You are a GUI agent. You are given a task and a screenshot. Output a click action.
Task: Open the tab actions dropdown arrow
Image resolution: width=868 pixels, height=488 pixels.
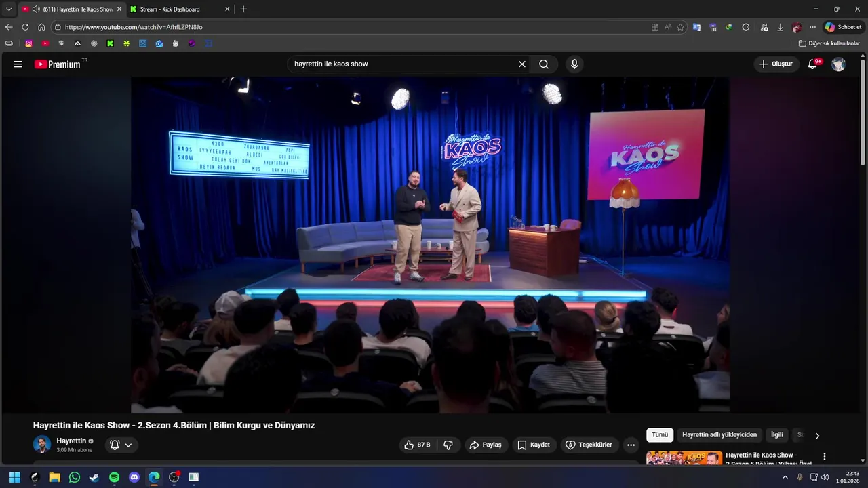pos(9,9)
